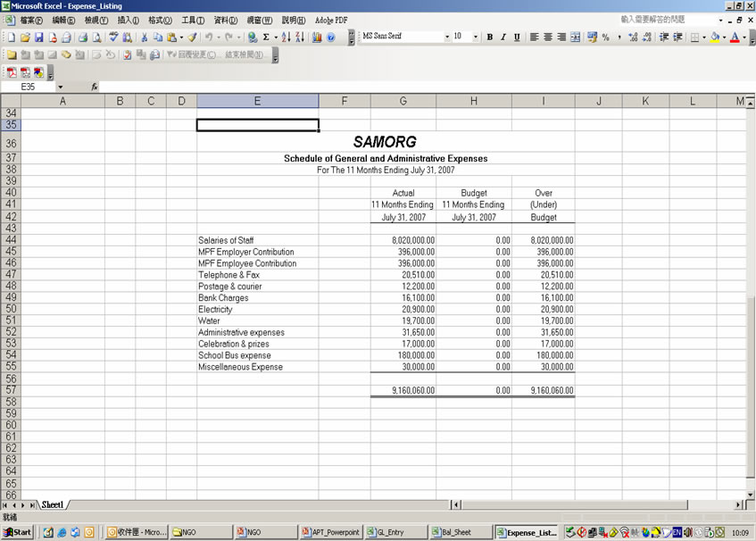Open Print Preview from the toolbar
Viewport: 756px width, 541px height.
coord(96,37)
